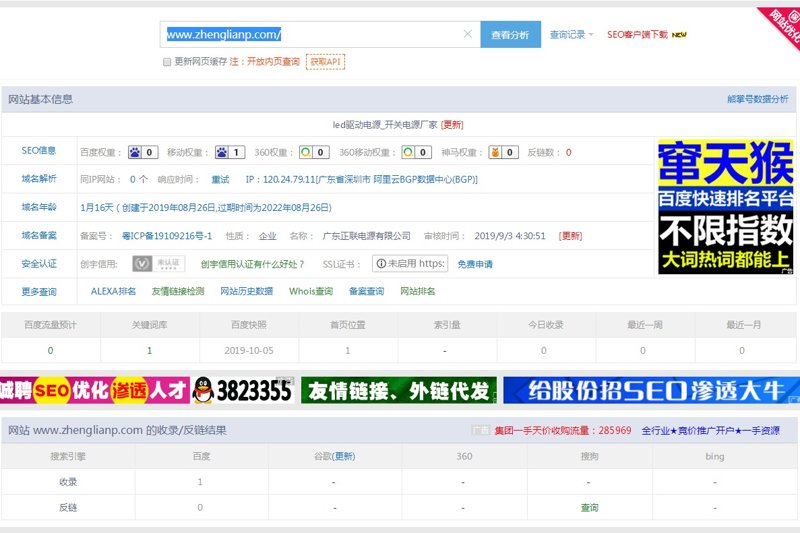Open 网站历史数据 query
This screenshot has height=533, width=800.
246,291
